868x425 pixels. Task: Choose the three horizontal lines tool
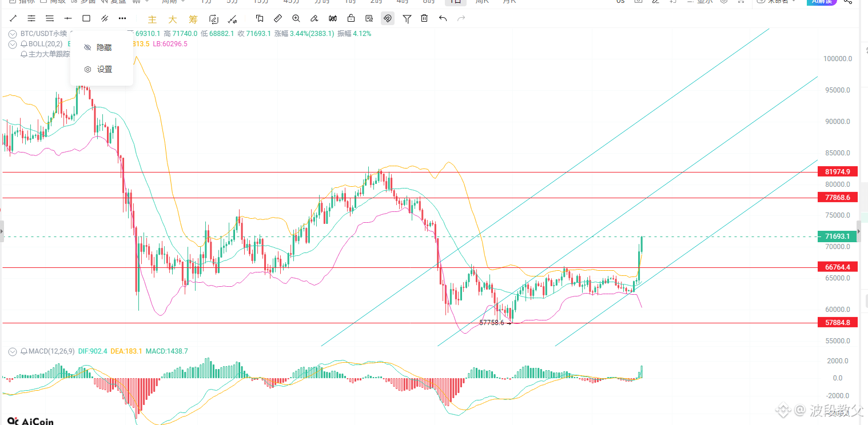50,18
